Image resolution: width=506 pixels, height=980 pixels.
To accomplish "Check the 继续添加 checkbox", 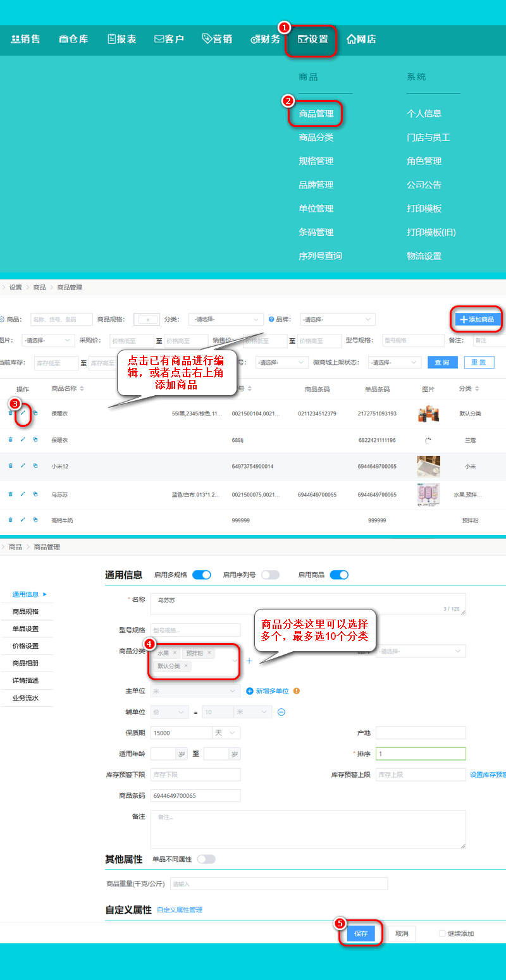I will pyautogui.click(x=442, y=933).
